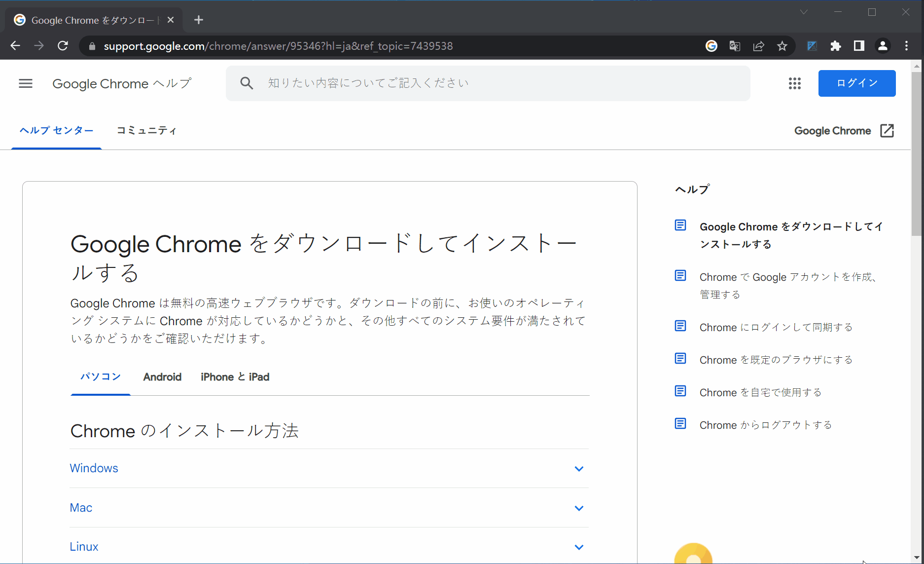This screenshot has width=924, height=564.
Task: Toggle the Chrome side panel
Action: tap(859, 46)
